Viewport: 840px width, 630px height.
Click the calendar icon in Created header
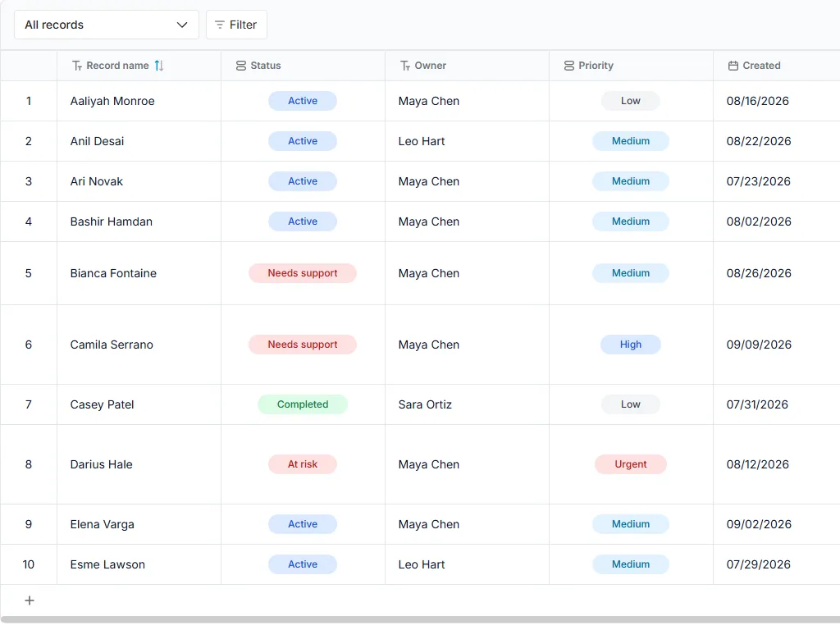[x=733, y=66]
